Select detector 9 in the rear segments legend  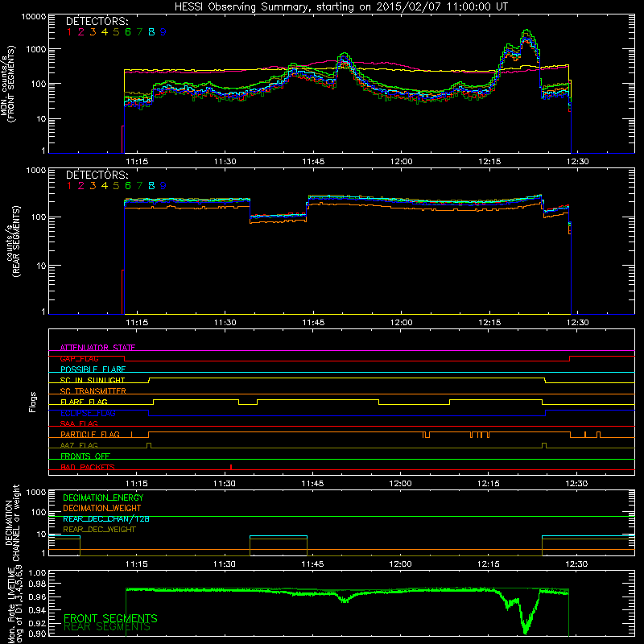pos(163,186)
